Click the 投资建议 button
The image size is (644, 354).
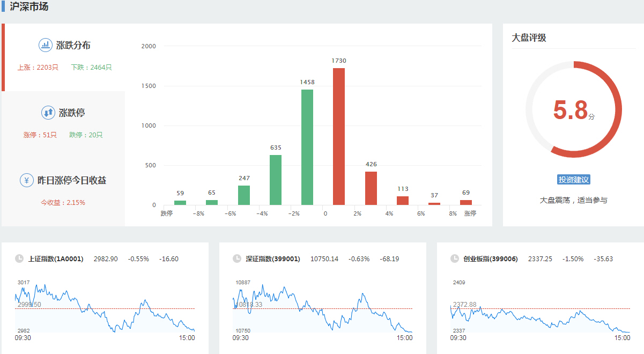(574, 180)
